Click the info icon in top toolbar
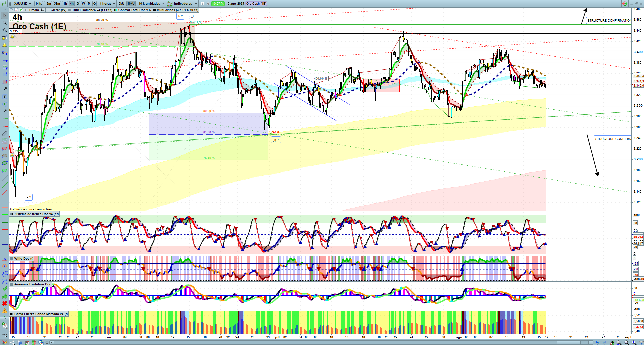Viewport: 644px width, 345px height. [203, 4]
